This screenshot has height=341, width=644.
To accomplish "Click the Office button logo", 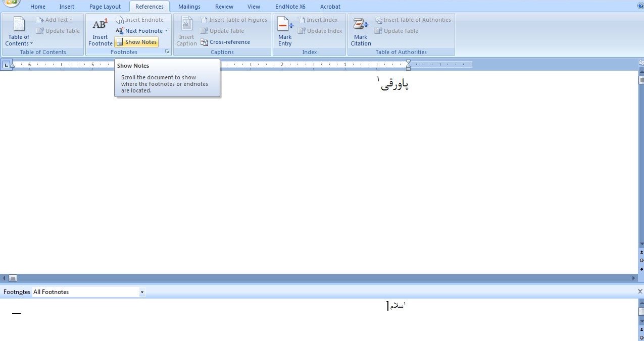I will [11, 3].
